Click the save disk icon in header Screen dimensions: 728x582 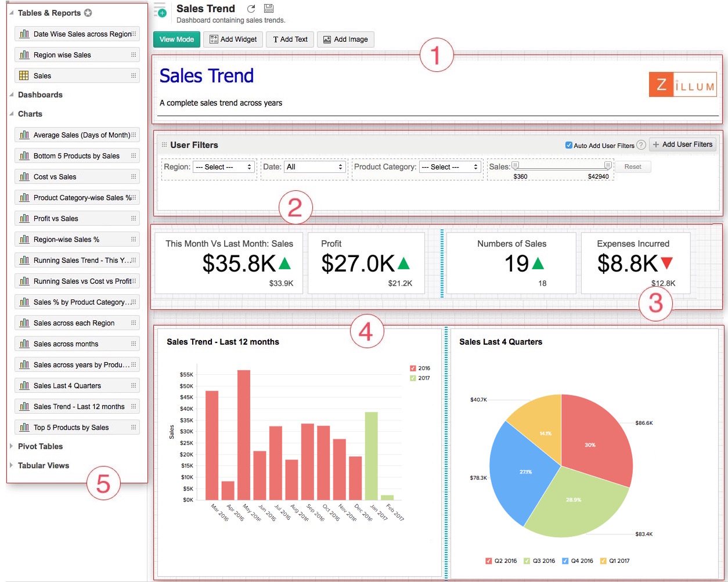tap(268, 9)
